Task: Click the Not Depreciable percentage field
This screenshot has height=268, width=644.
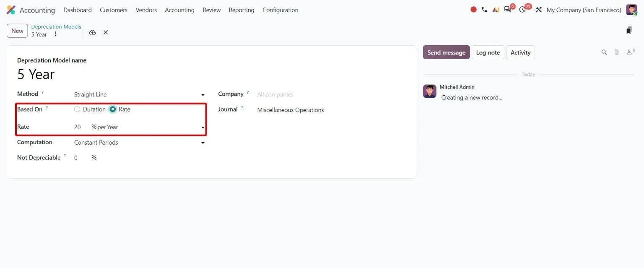Action: (x=81, y=158)
